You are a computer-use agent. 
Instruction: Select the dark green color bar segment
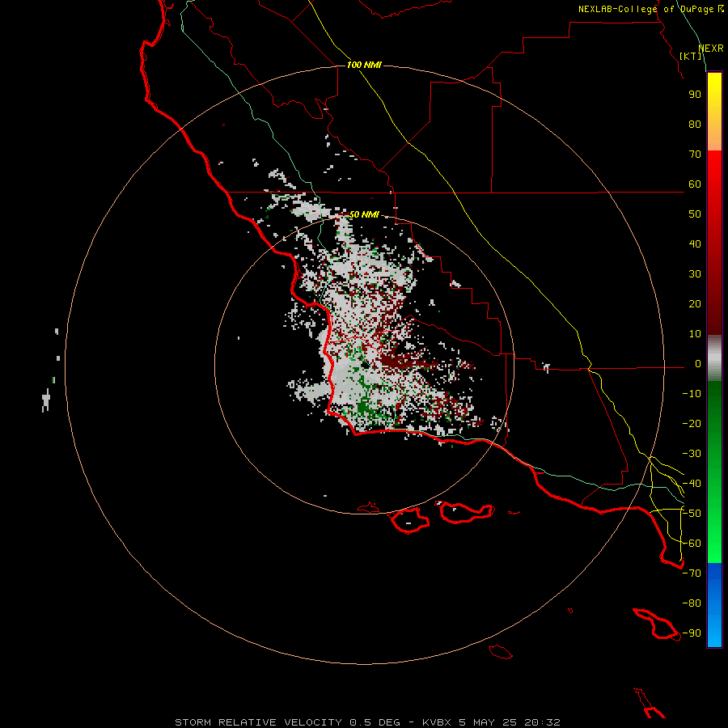pos(714,408)
